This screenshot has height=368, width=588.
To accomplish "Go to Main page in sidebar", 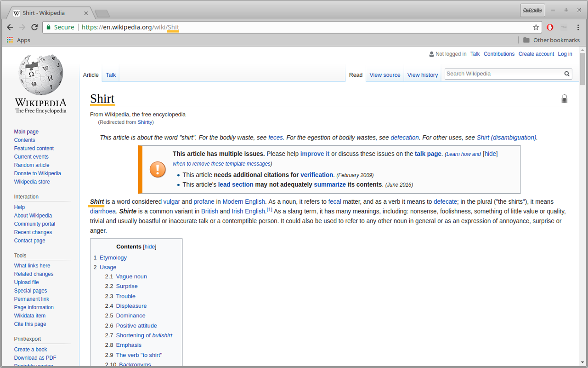I will pyautogui.click(x=26, y=132).
